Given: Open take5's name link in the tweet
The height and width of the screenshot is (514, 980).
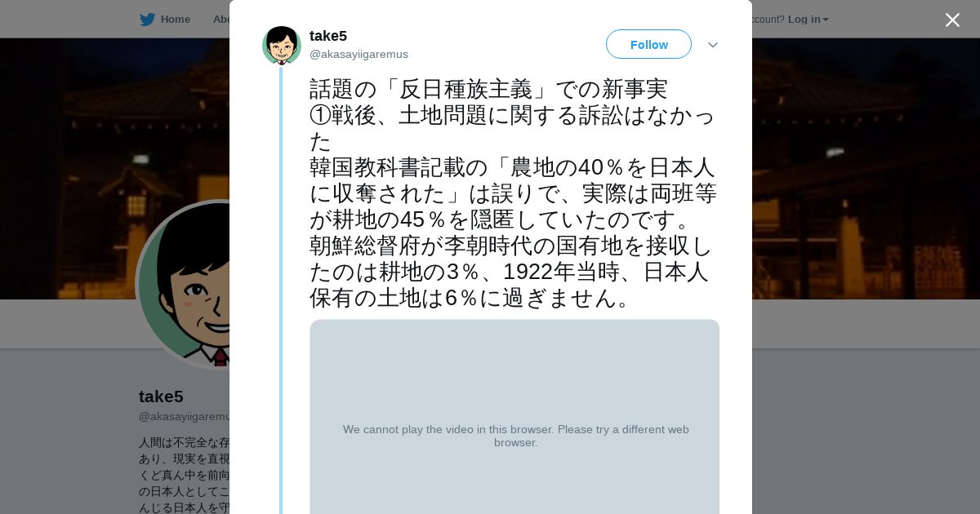Looking at the screenshot, I should [x=328, y=36].
